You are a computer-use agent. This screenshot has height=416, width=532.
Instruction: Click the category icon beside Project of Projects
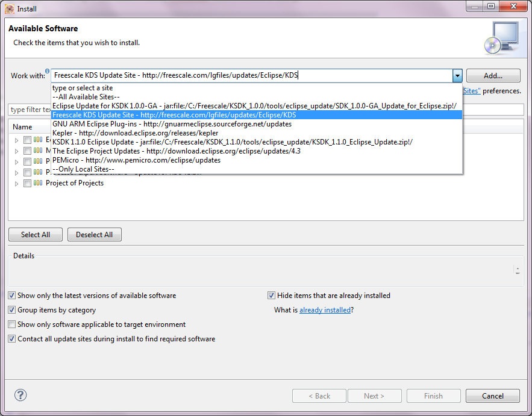pyautogui.click(x=38, y=183)
